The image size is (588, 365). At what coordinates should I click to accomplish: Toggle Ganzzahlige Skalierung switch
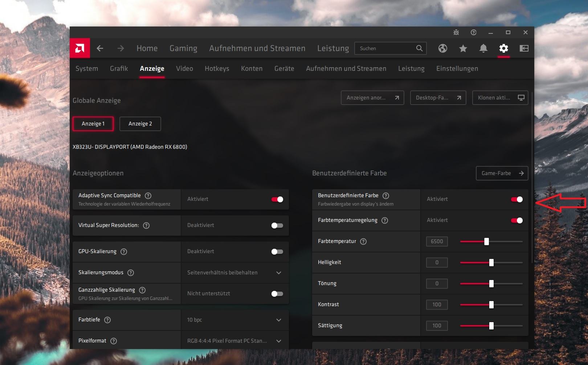pyautogui.click(x=277, y=294)
